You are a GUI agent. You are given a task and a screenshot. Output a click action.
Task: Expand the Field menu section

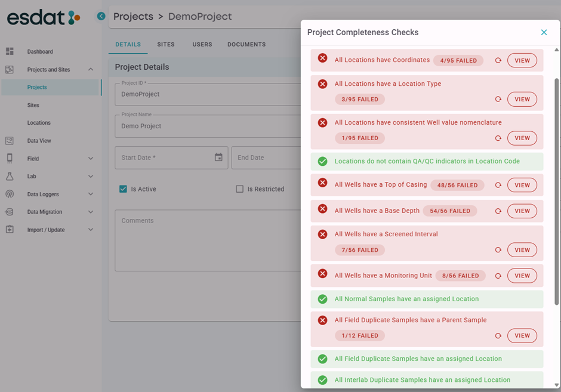coord(91,159)
